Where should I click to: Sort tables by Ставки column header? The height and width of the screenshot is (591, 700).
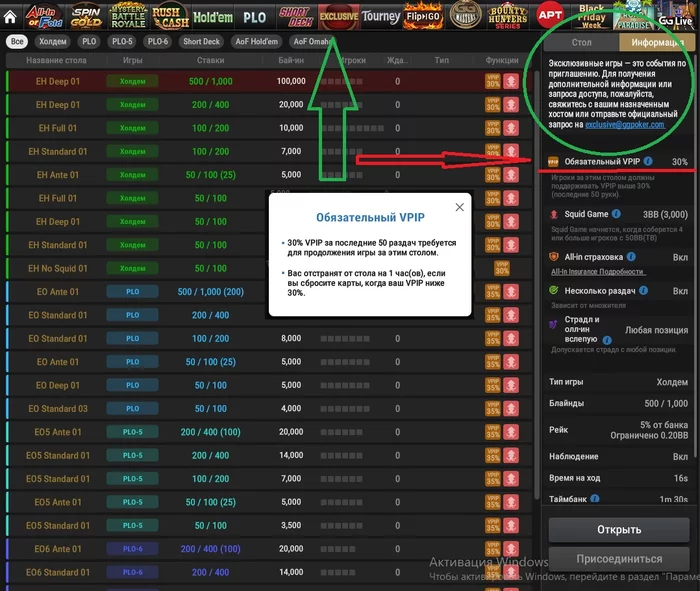[x=210, y=60]
